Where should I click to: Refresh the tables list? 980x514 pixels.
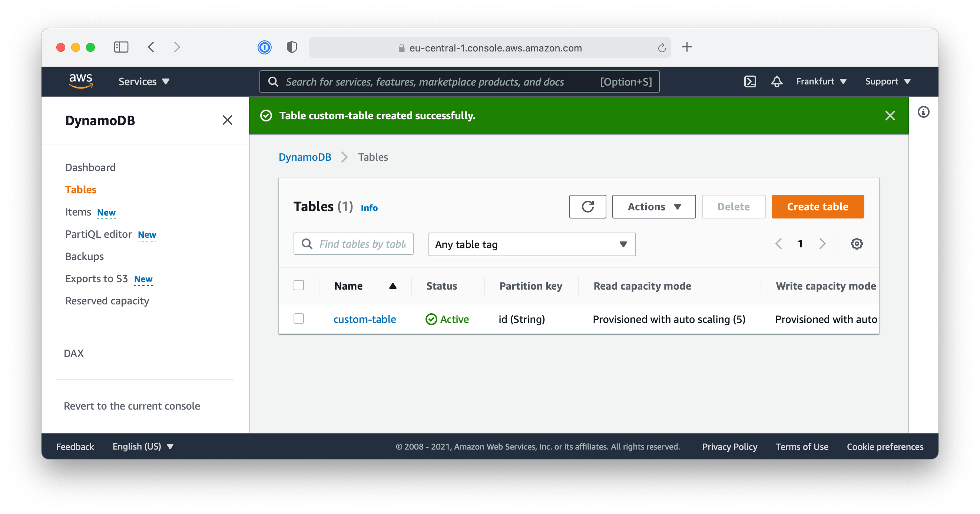tap(587, 207)
